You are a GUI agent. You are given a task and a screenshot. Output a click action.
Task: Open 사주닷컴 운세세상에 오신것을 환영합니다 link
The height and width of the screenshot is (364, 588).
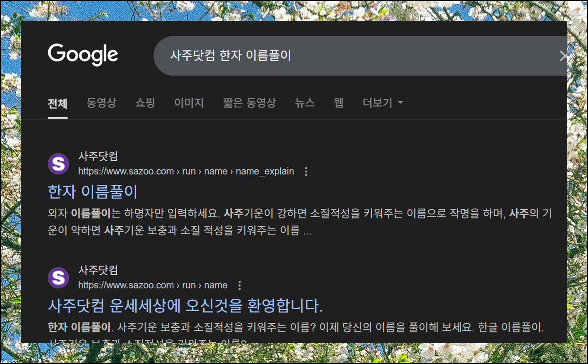tap(185, 306)
